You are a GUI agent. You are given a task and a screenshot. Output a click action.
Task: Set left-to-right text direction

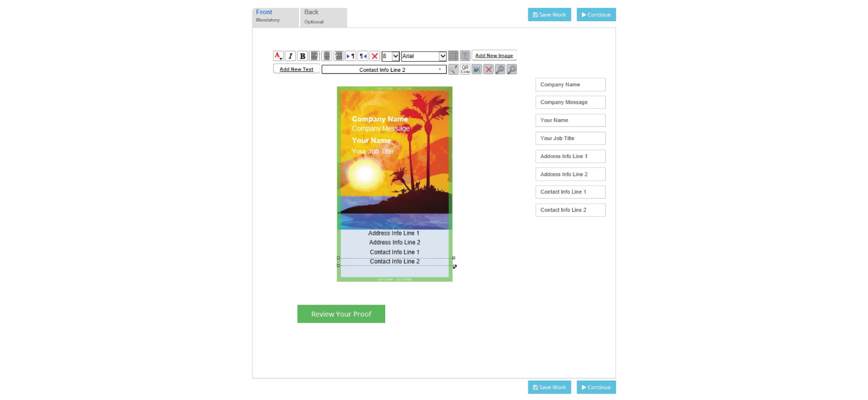(351, 56)
